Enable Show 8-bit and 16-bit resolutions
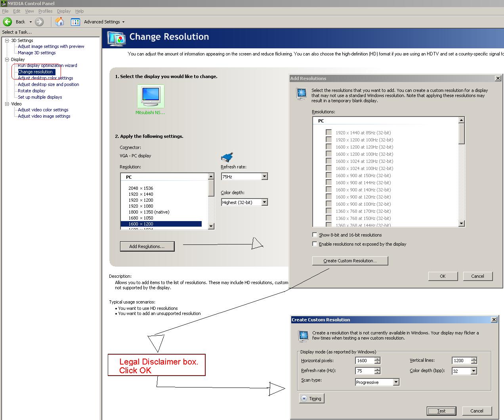Screen dimensions: 504x420 point(315,235)
